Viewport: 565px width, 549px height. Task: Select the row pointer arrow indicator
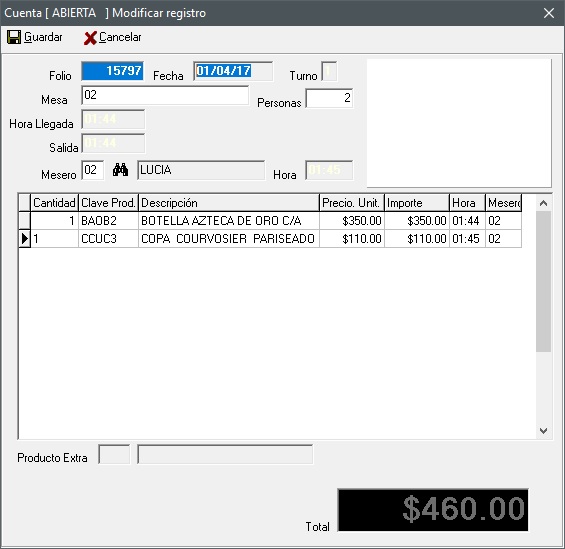(25, 238)
